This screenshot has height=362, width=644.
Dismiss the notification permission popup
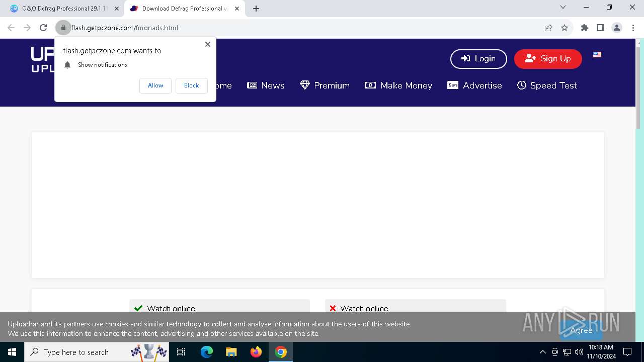point(208,44)
